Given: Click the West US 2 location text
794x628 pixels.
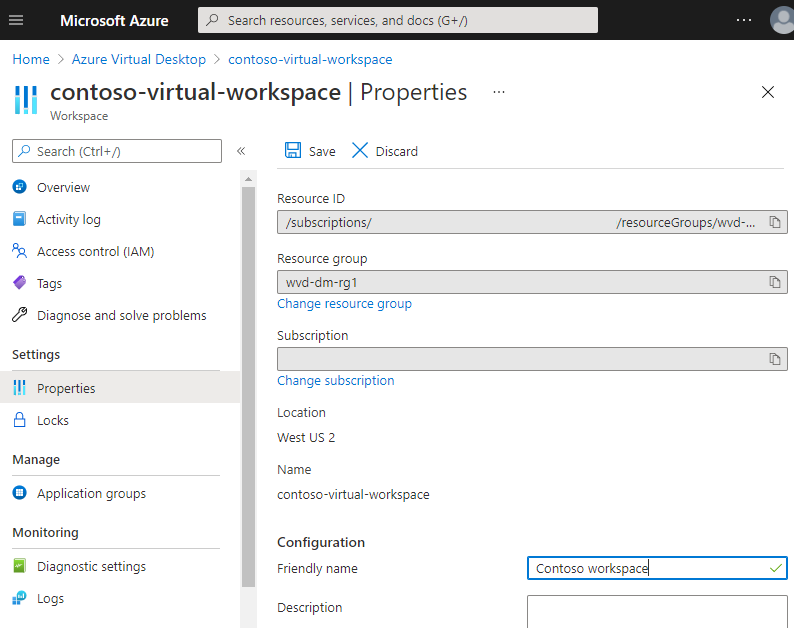Looking at the screenshot, I should pos(306,438).
